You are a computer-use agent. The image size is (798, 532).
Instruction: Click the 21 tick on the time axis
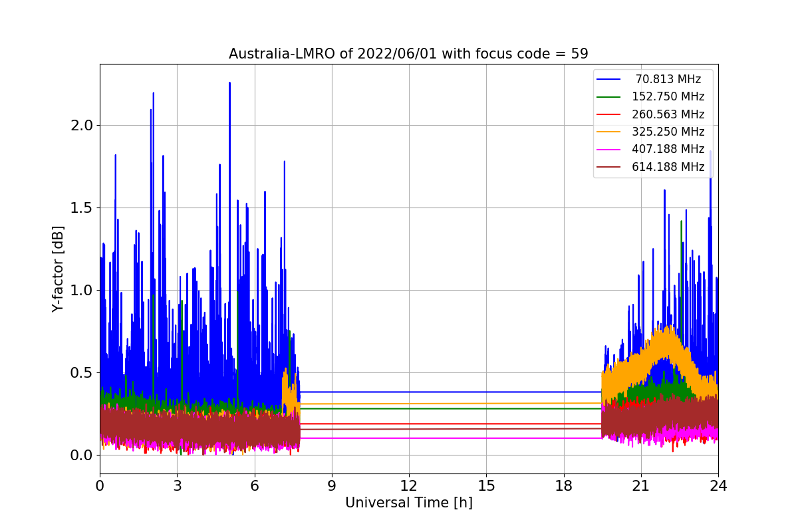(641, 485)
